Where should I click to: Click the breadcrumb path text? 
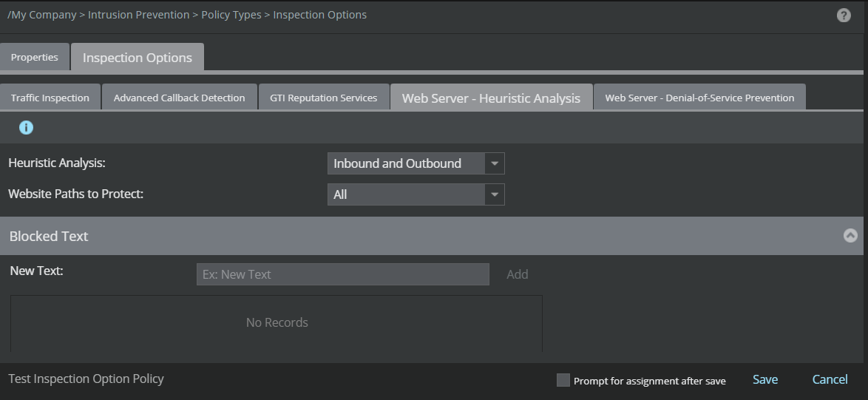coord(186,15)
